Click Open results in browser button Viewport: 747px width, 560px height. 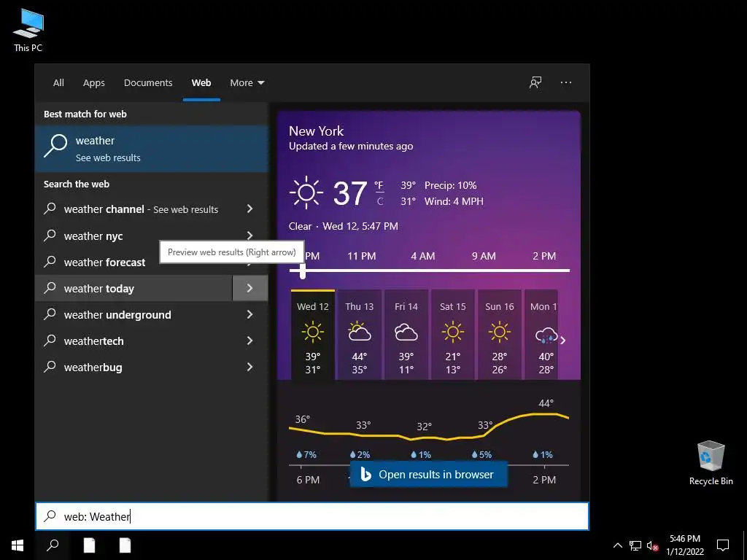tap(429, 474)
